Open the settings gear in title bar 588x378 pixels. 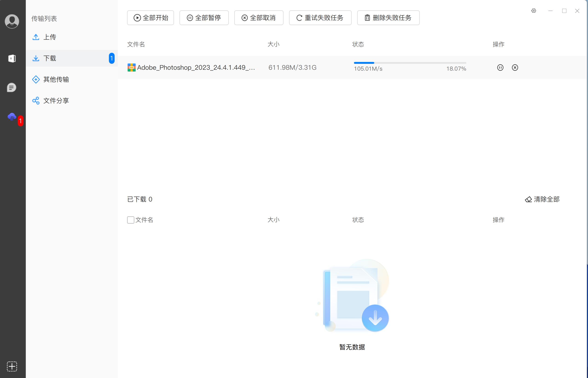(x=533, y=11)
